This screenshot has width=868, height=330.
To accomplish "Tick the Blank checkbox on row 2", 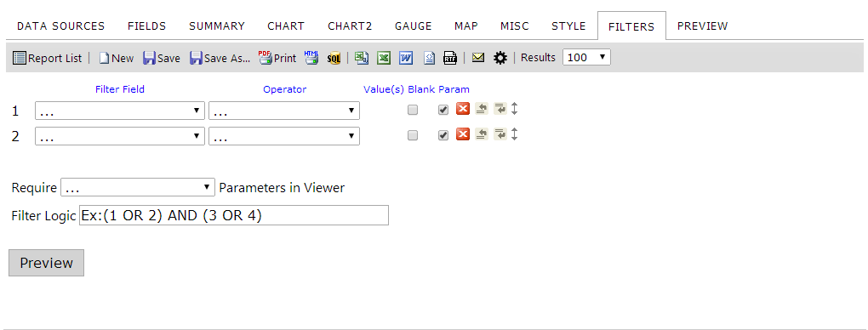I will click(413, 135).
